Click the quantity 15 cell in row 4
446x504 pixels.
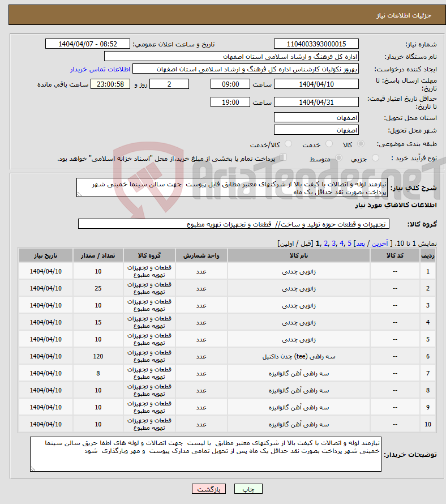(x=98, y=322)
